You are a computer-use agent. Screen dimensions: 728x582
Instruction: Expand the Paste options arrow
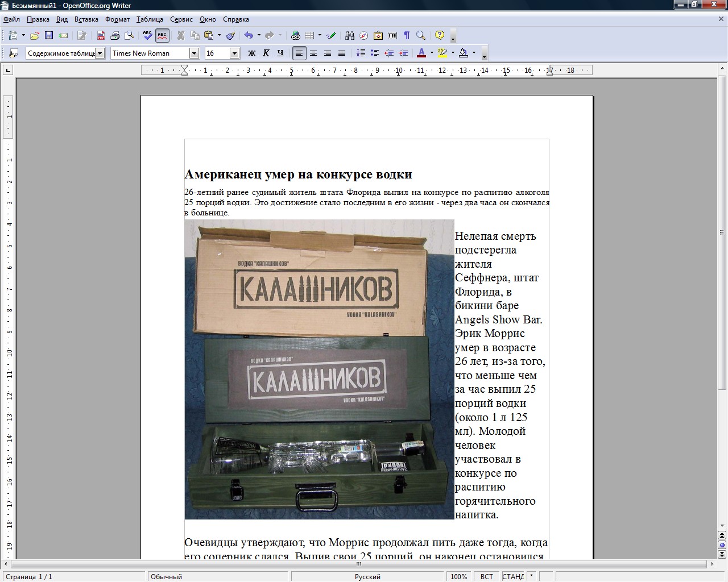[219, 35]
